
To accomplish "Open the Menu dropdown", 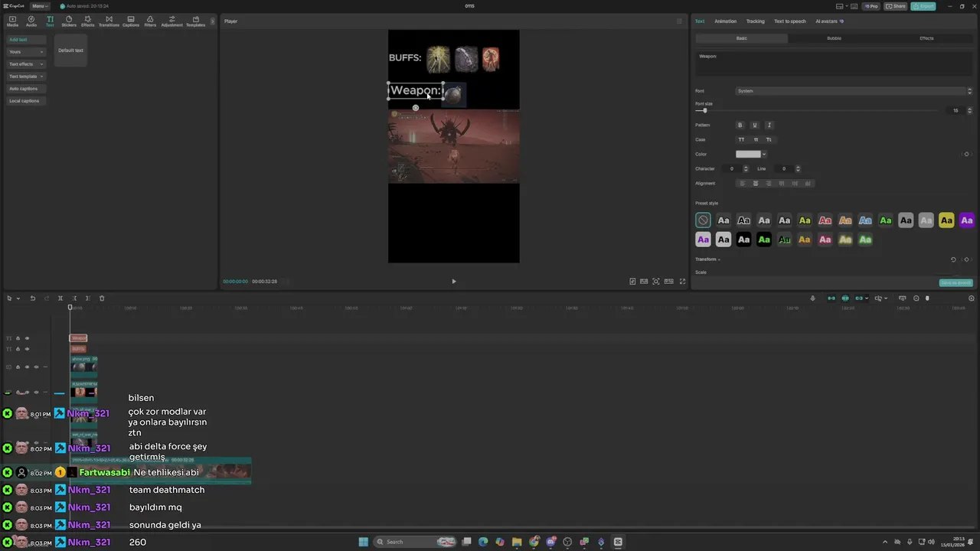I will (x=39, y=6).
